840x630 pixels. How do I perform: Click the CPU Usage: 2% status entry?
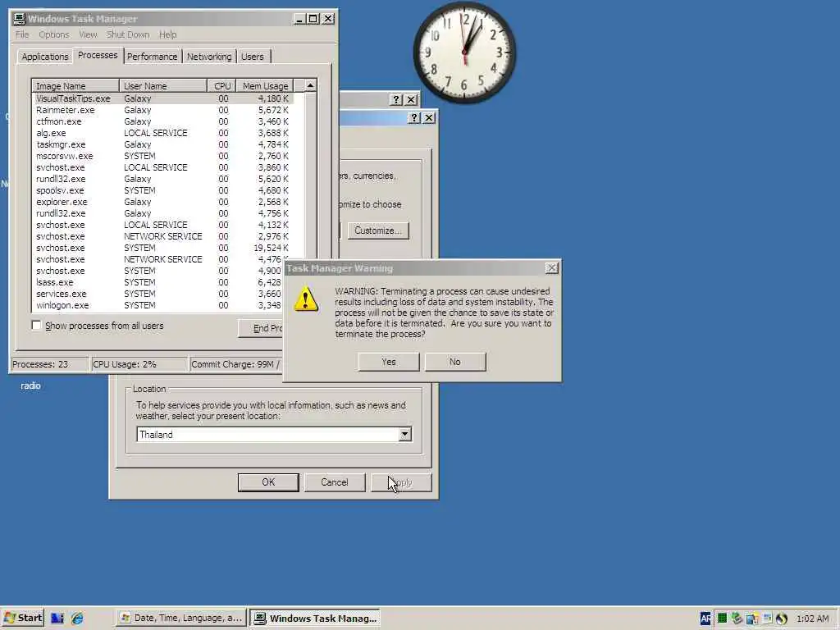click(x=139, y=364)
